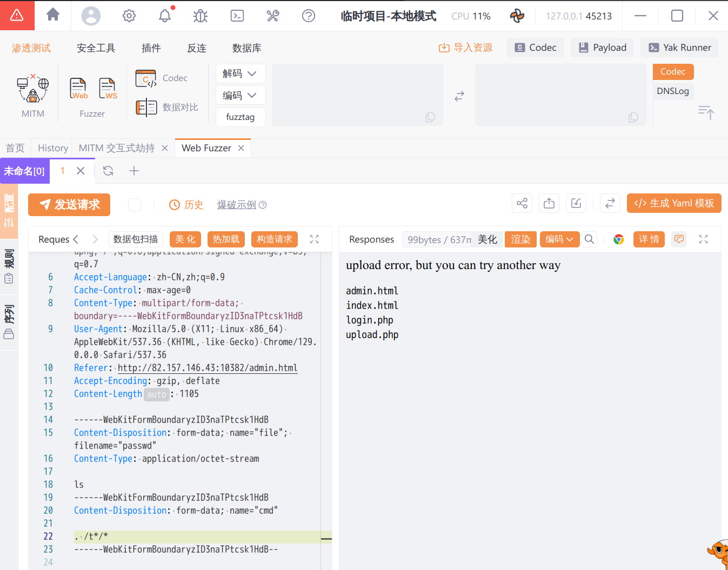The width and height of the screenshot is (728, 570).
Task: Launch Yak Runner
Action: pos(679,48)
